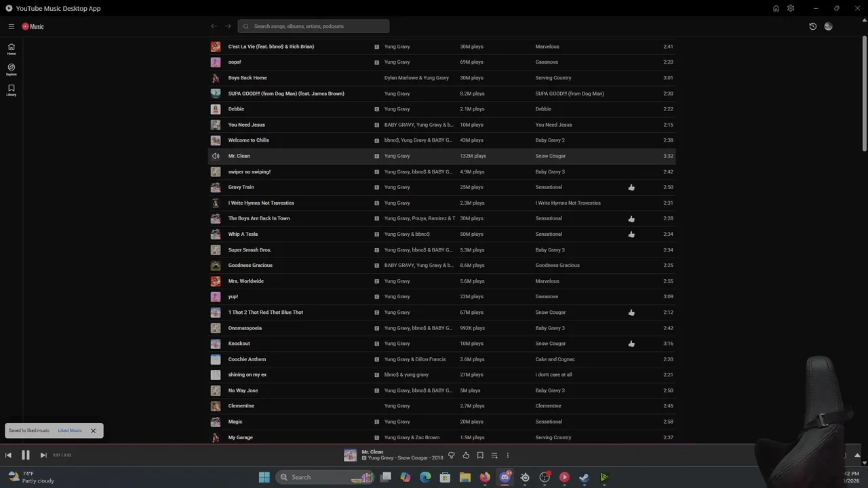Click speaker icon on Mr. Clean row
The image size is (868, 488).
tap(216, 156)
